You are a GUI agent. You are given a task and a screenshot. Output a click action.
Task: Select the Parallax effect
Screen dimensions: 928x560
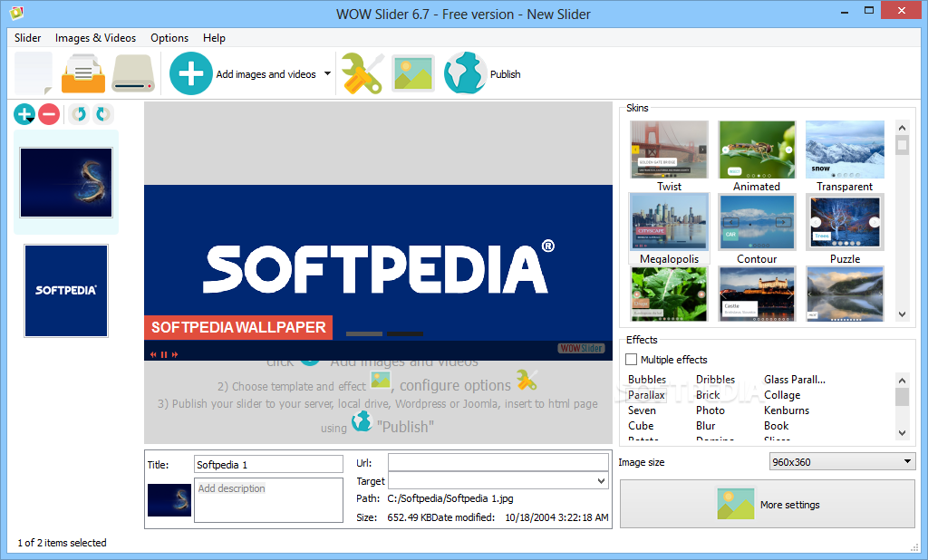coord(646,395)
